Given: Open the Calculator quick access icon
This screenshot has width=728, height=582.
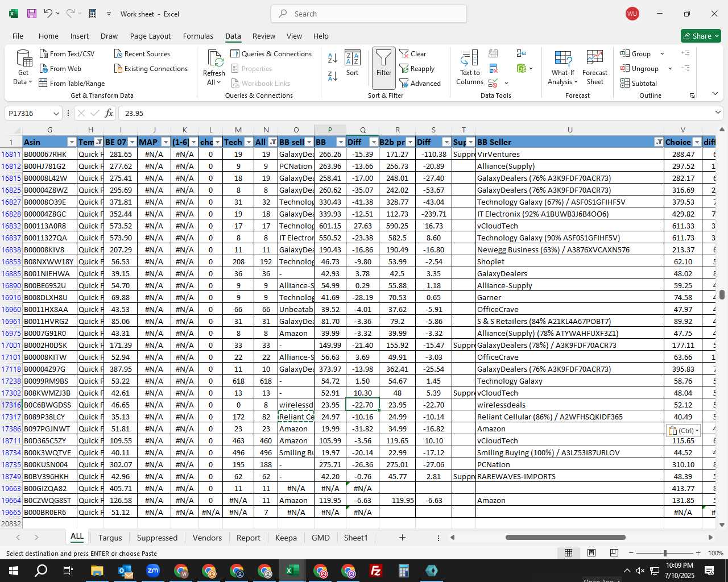Looking at the screenshot, I should coord(93,14).
